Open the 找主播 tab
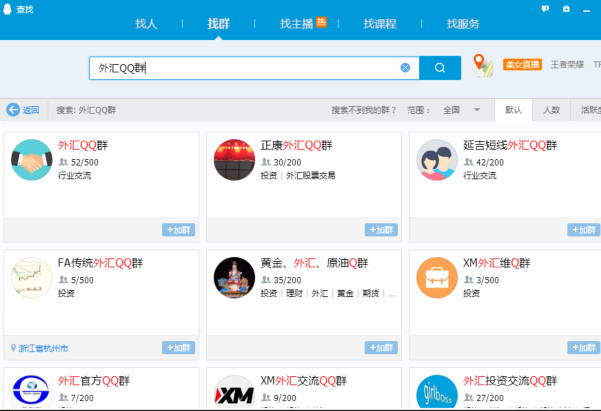The image size is (601, 411). pyautogui.click(x=296, y=24)
